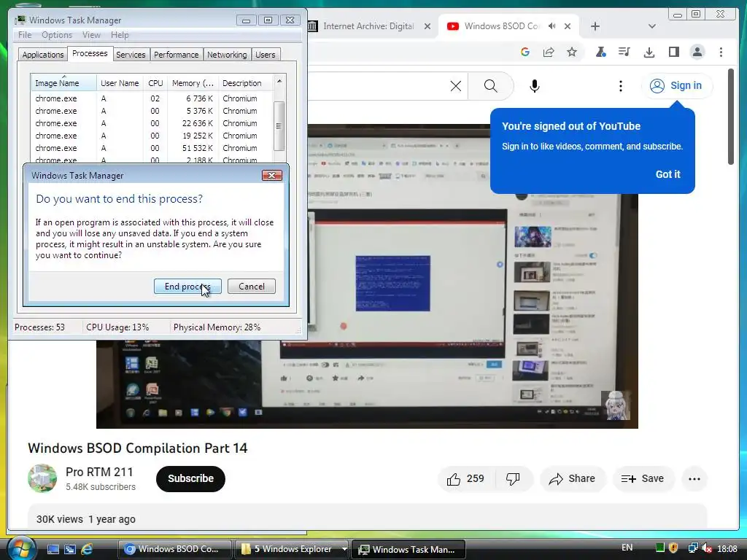This screenshot has width=747, height=560.
Task: Subscribe to Pro RTM 211
Action: coord(190,478)
